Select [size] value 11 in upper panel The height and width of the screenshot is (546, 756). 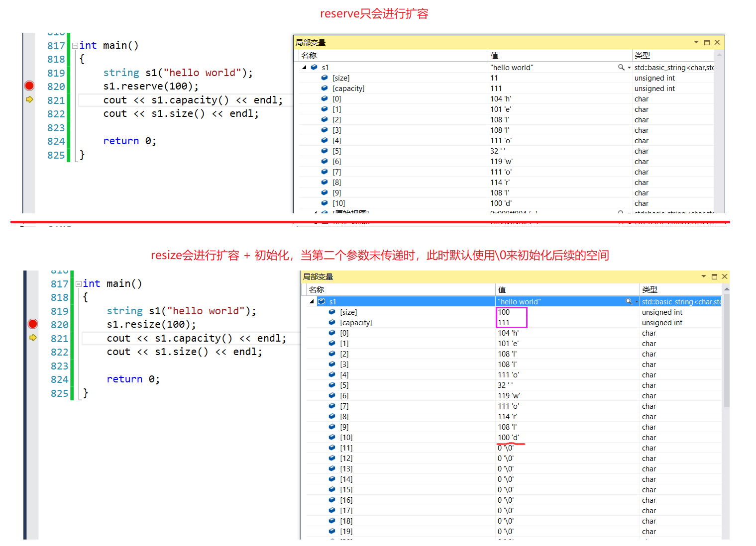(x=494, y=78)
